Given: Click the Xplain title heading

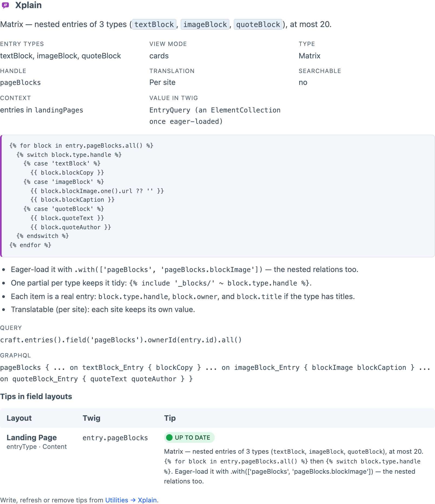Looking at the screenshot, I should tap(28, 5).
